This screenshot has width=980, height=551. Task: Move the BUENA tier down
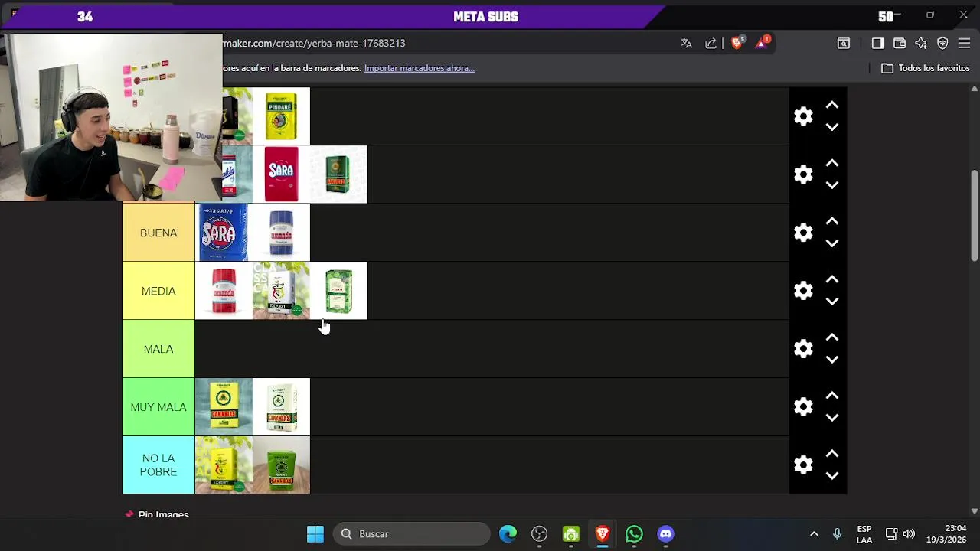(x=832, y=243)
